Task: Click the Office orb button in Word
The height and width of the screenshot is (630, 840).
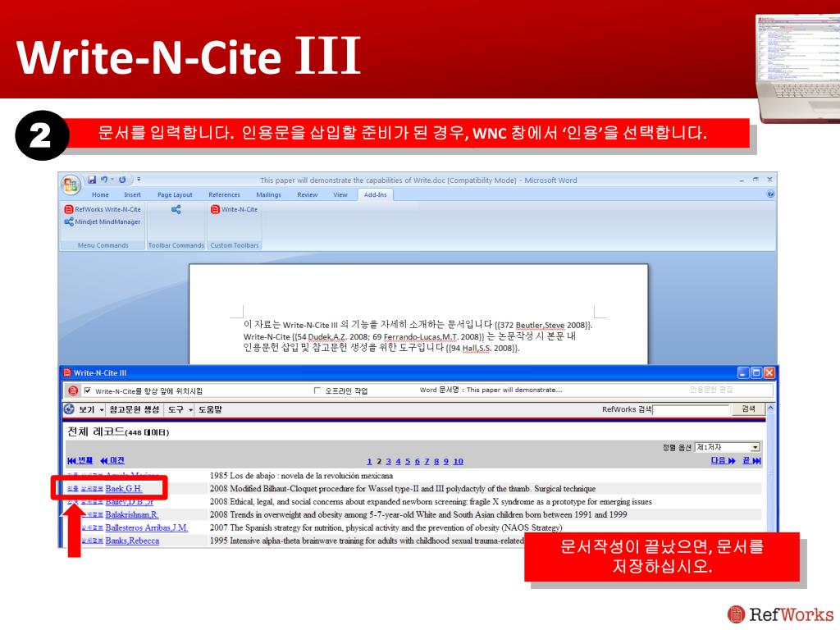Action: coord(71,185)
